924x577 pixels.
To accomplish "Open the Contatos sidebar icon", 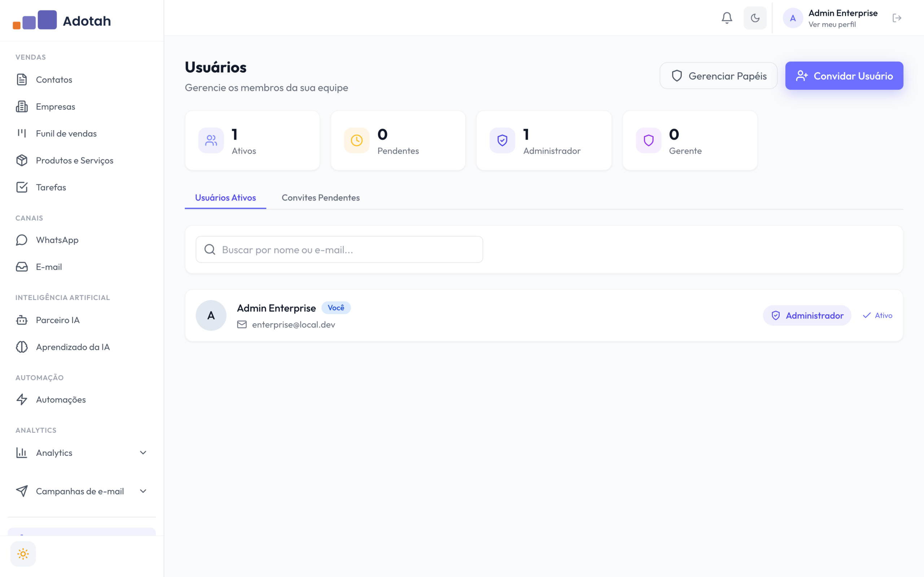I will (22, 79).
